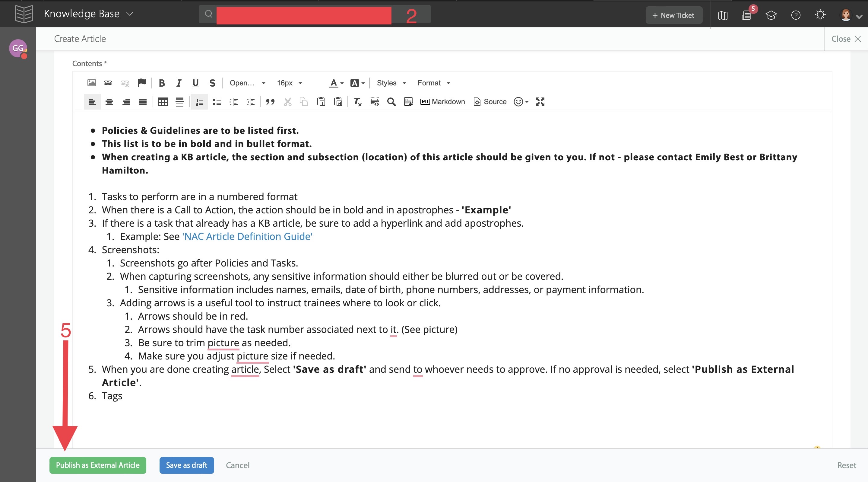Click Publish as External Article
This screenshot has height=482, width=868.
(x=98, y=465)
